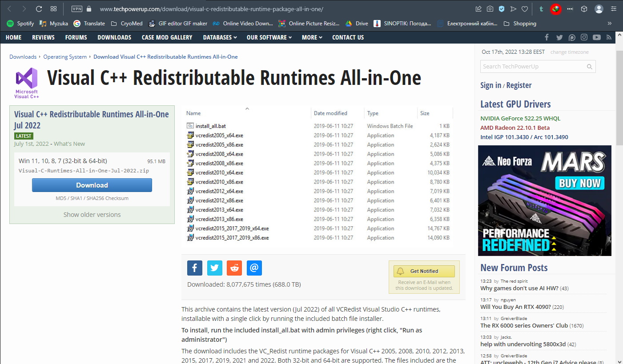Open NVIDIA GeForce 522.25 WHQL driver link
This screenshot has width=623, height=364.
(520, 119)
